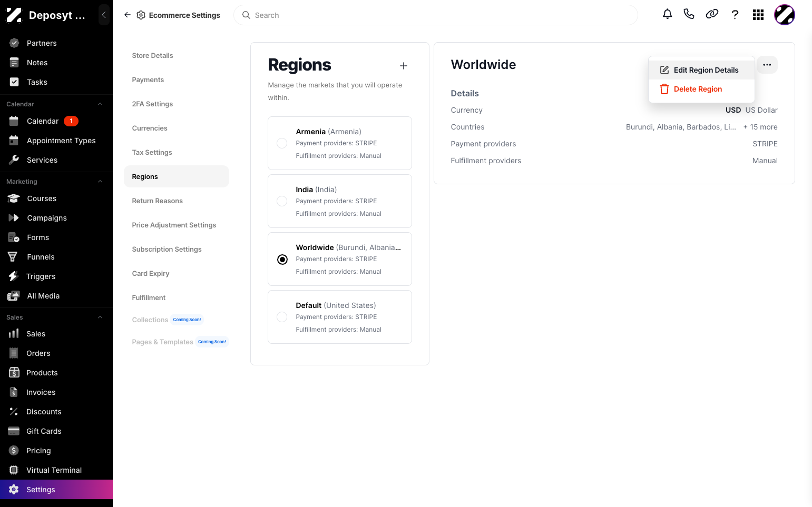Open the notifications bell
812x507 pixels.
point(667,15)
